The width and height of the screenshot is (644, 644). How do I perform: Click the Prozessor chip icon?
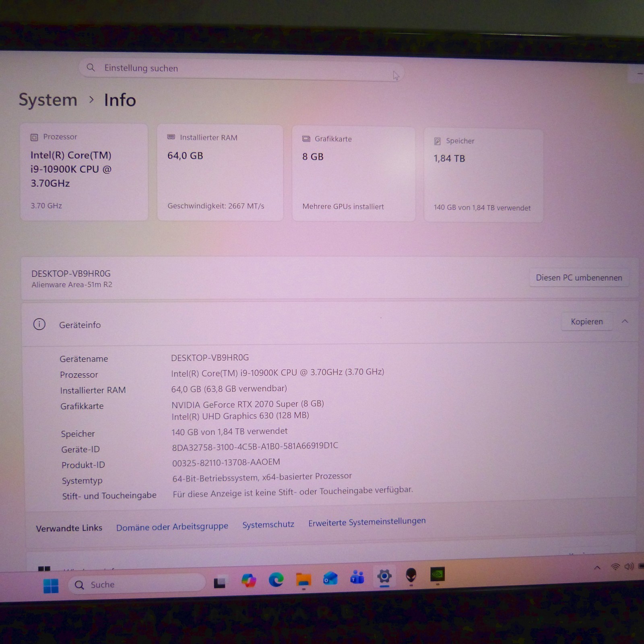click(x=34, y=137)
